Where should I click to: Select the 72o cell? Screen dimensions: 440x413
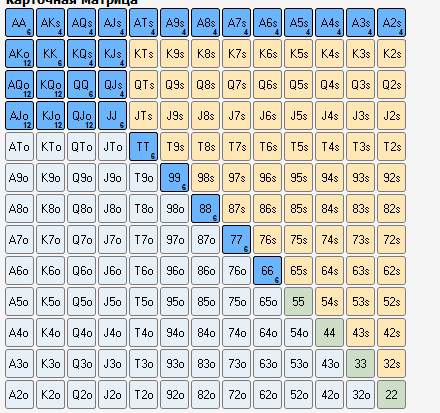[x=236, y=395]
